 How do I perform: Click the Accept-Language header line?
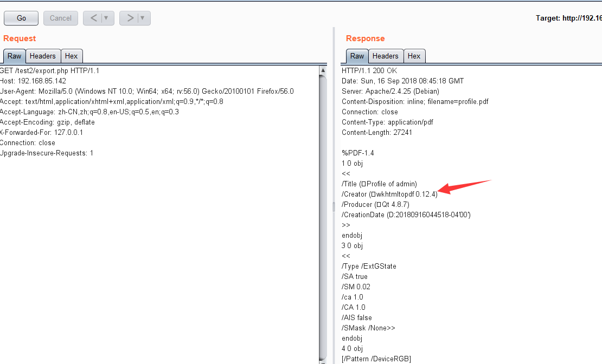89,112
